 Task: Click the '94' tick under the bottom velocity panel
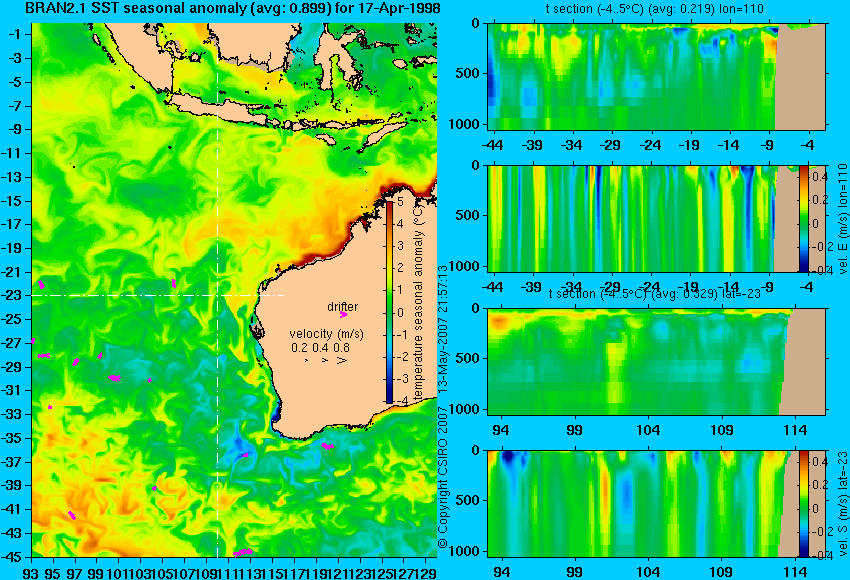[x=501, y=572]
